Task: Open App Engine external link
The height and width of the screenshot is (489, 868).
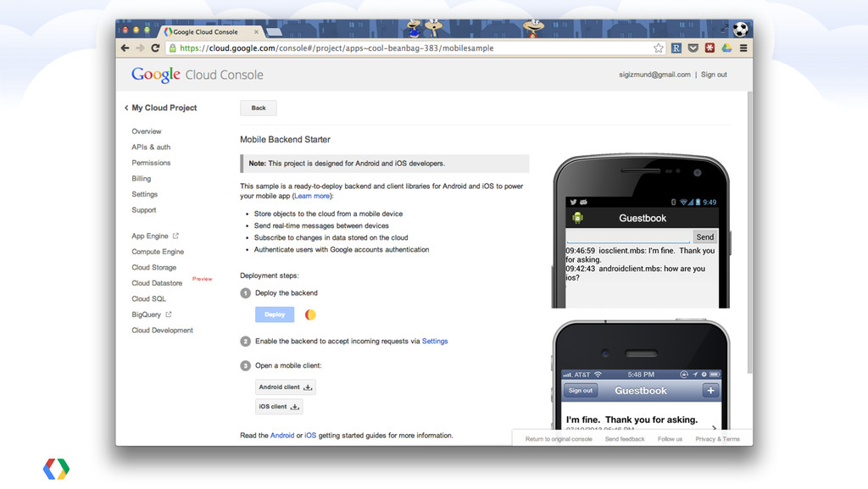Action: coord(155,236)
